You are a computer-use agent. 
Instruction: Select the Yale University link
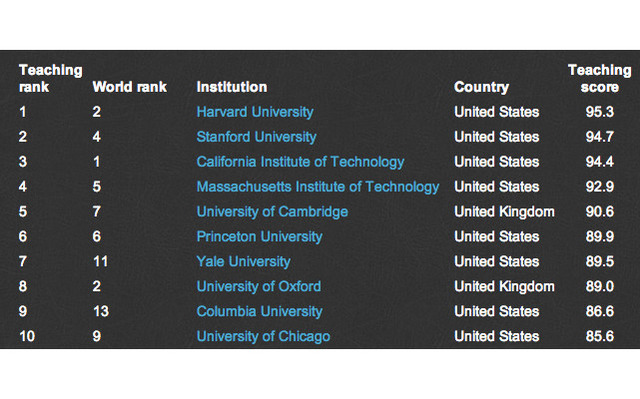coord(243,262)
